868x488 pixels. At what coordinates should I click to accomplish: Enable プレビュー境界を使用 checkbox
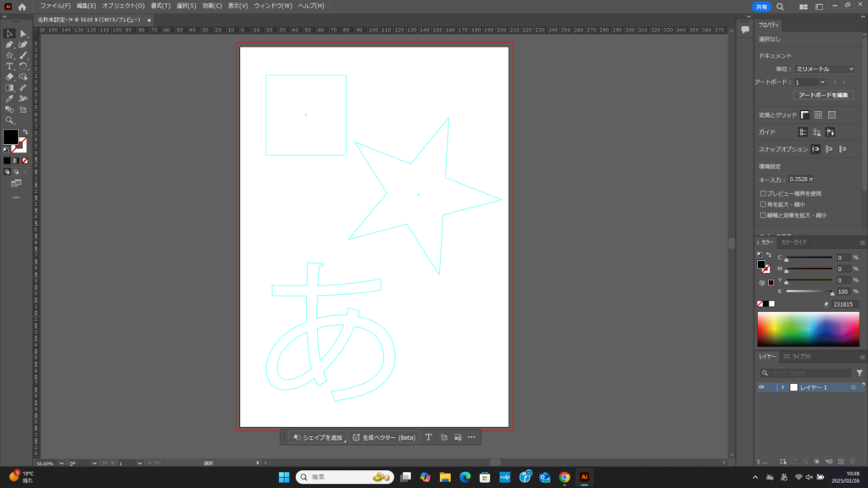pos(763,193)
